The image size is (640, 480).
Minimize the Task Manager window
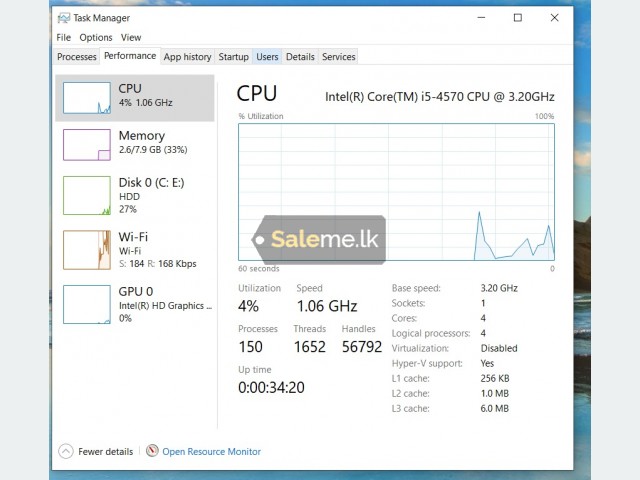[x=481, y=18]
